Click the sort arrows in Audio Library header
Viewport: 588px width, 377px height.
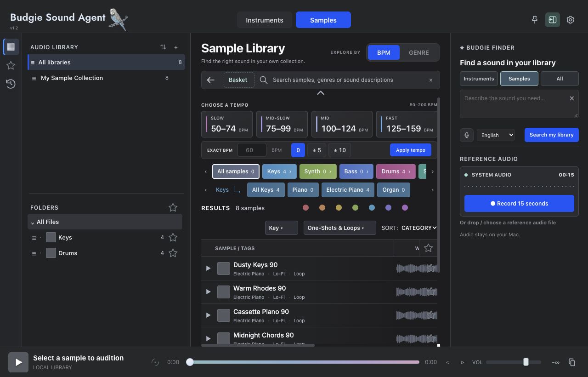tap(163, 47)
